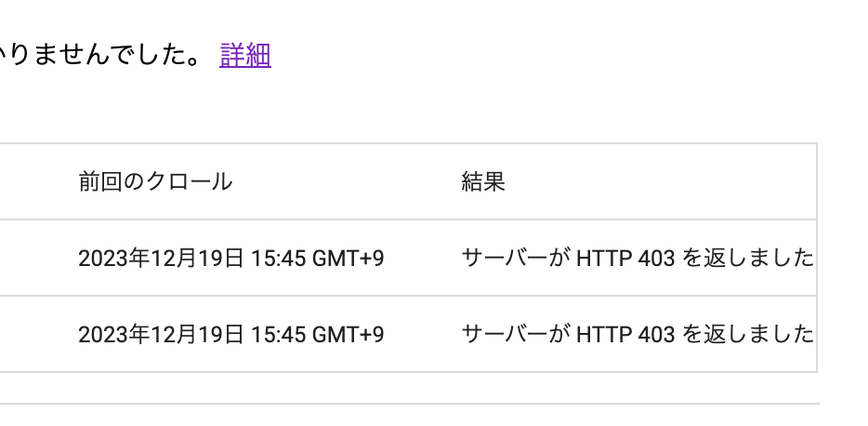Click the 前回のクロール column header
This screenshot has width=868, height=426.
155,181
